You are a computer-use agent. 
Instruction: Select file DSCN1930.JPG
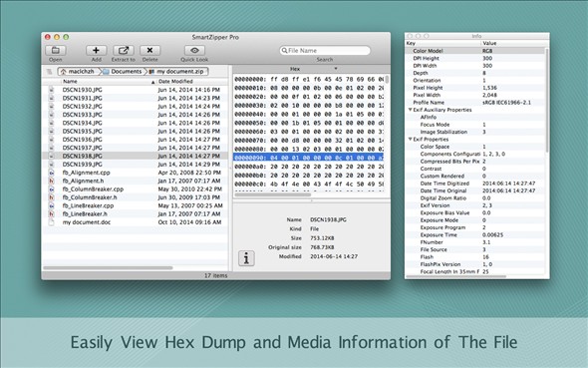135,90
